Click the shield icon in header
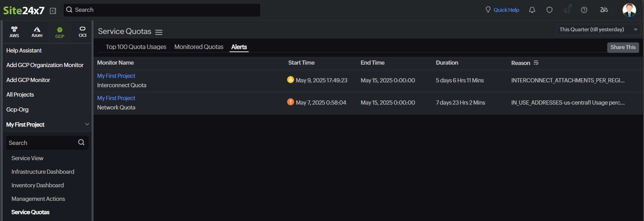This screenshot has height=221, width=644. click(549, 10)
